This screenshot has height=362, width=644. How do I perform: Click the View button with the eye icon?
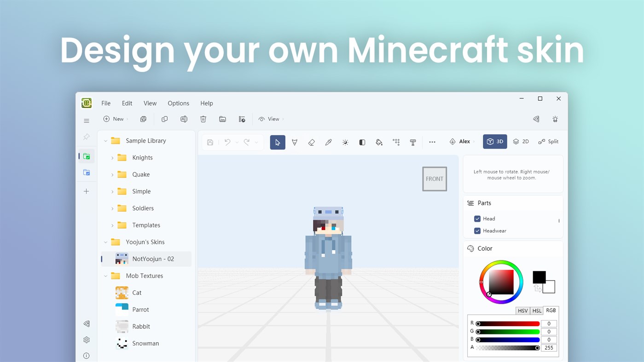click(271, 119)
